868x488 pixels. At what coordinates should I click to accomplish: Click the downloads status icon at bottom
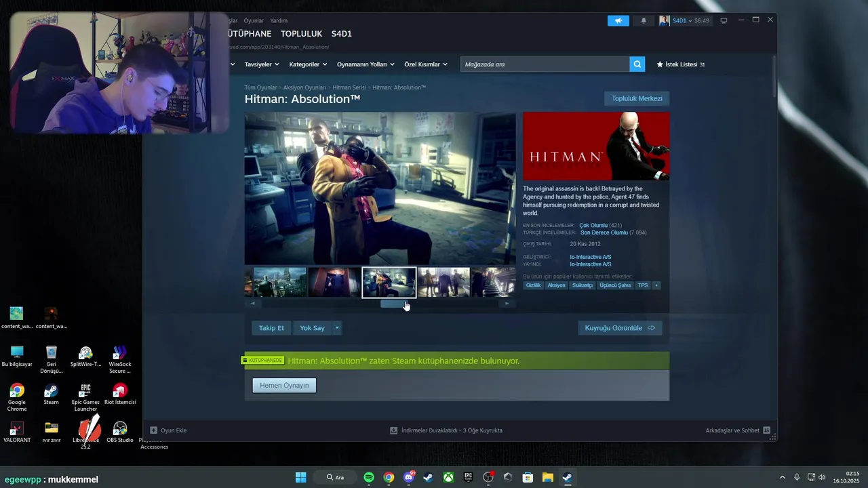[x=393, y=430]
